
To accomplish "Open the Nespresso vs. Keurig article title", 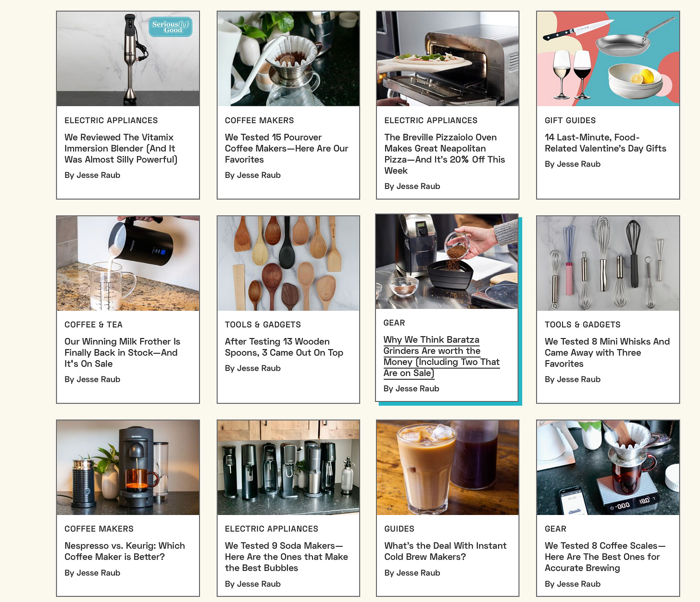I will [x=125, y=551].
